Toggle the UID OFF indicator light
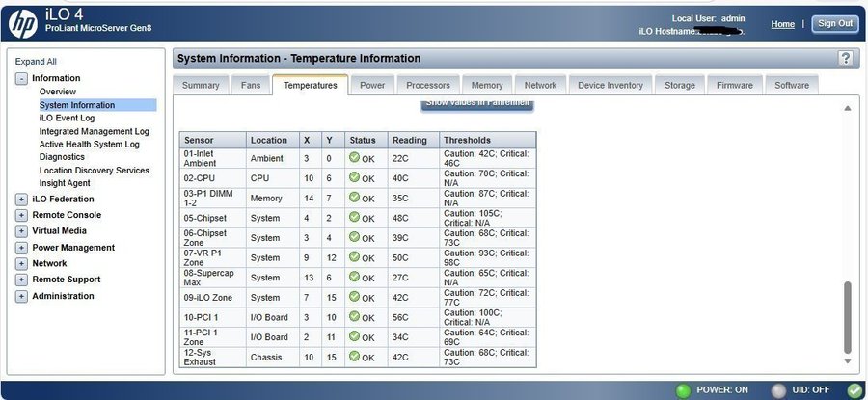This screenshot has width=868, height=400. point(778,390)
